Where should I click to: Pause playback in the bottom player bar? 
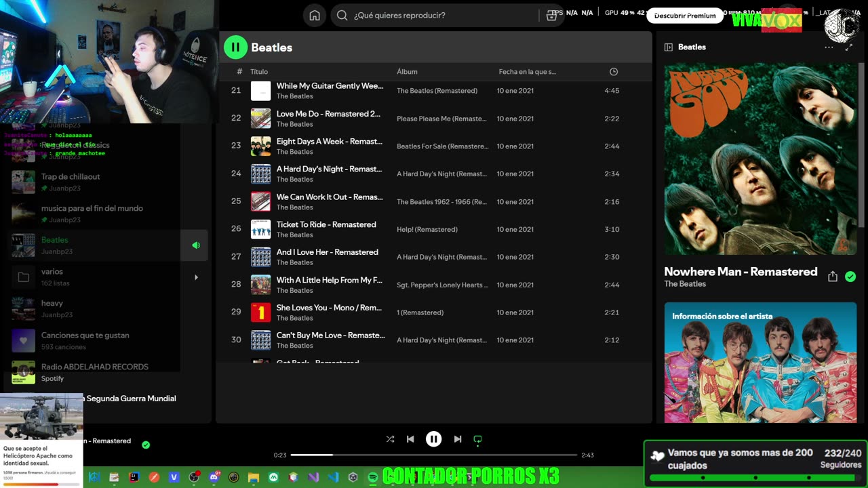point(433,439)
